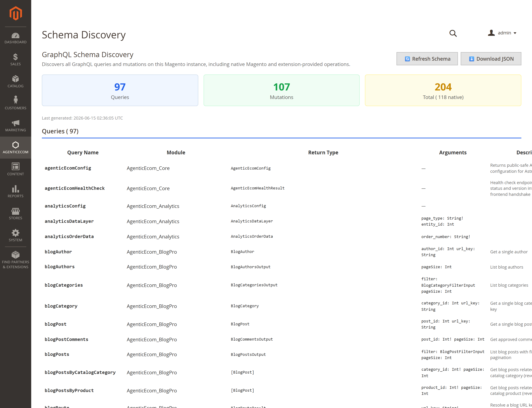Open the Catalog menu
532x408 pixels.
point(16,82)
